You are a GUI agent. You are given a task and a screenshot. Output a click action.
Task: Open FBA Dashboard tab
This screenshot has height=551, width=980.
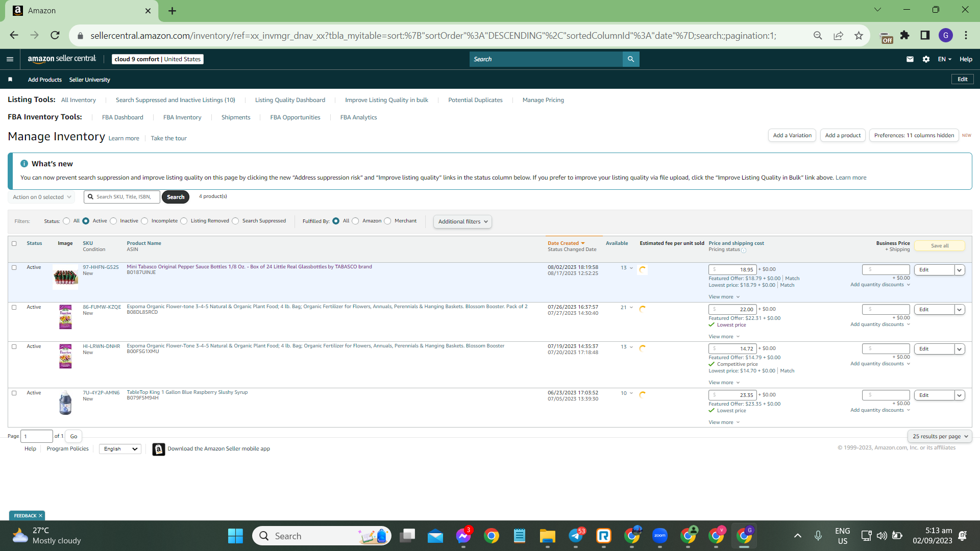coord(122,117)
